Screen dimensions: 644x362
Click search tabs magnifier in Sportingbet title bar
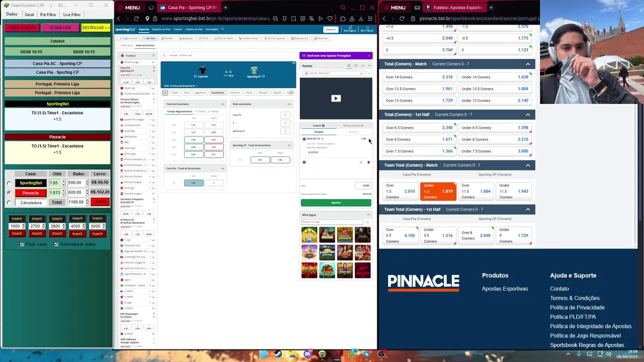(343, 8)
